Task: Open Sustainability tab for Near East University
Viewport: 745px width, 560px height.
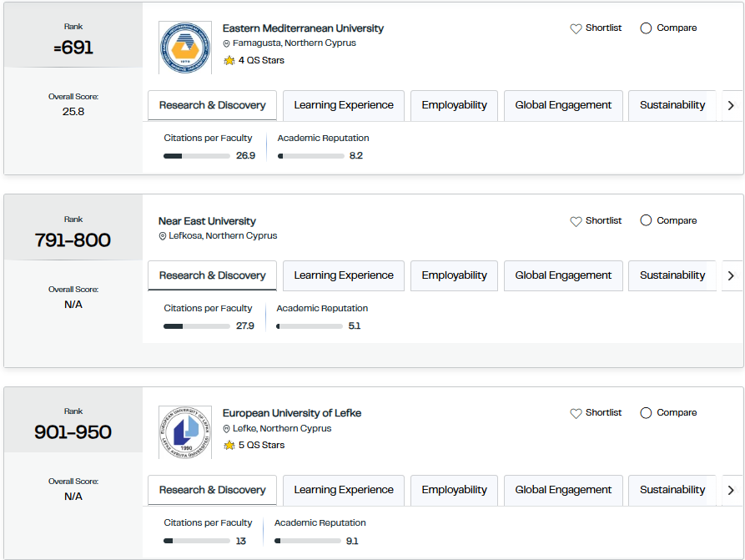Action: pyautogui.click(x=672, y=275)
